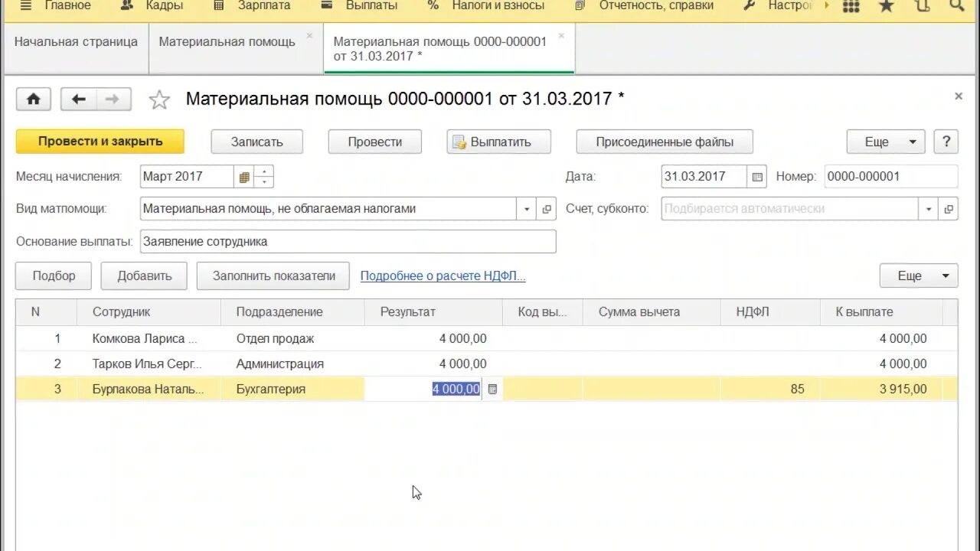This screenshot has width=980, height=551.
Task: Click Подбор button
Action: (54, 276)
